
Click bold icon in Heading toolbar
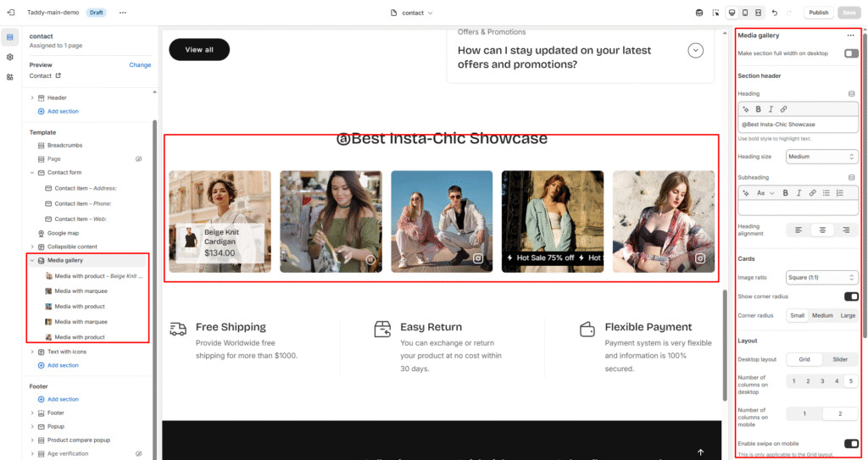[x=758, y=109]
